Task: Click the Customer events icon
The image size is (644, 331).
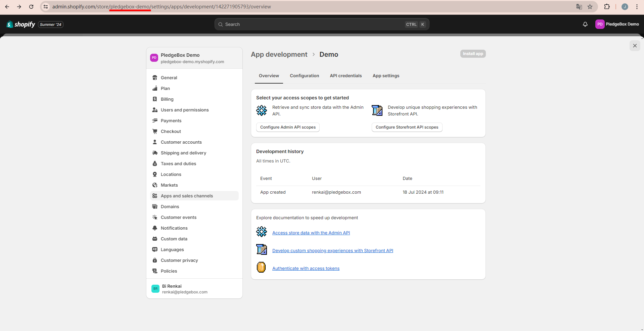Action: point(155,217)
